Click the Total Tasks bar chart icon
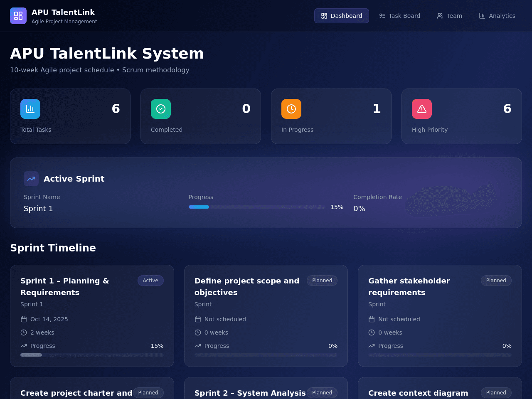532x399 pixels. click(30, 109)
